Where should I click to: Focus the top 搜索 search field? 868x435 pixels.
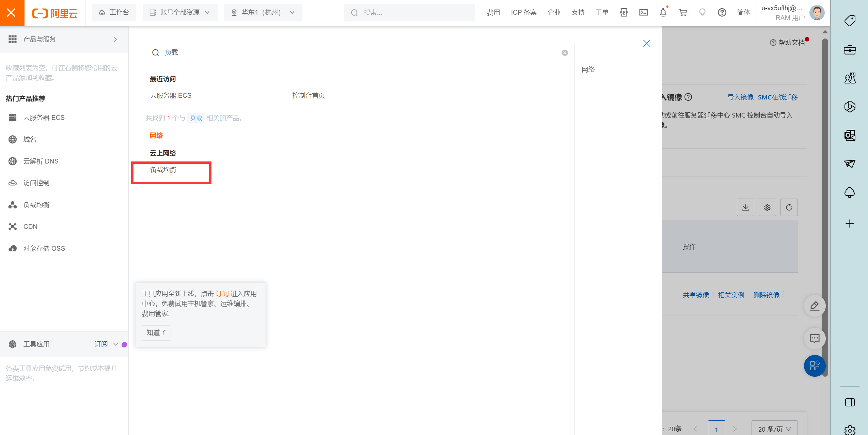pyautogui.click(x=409, y=13)
